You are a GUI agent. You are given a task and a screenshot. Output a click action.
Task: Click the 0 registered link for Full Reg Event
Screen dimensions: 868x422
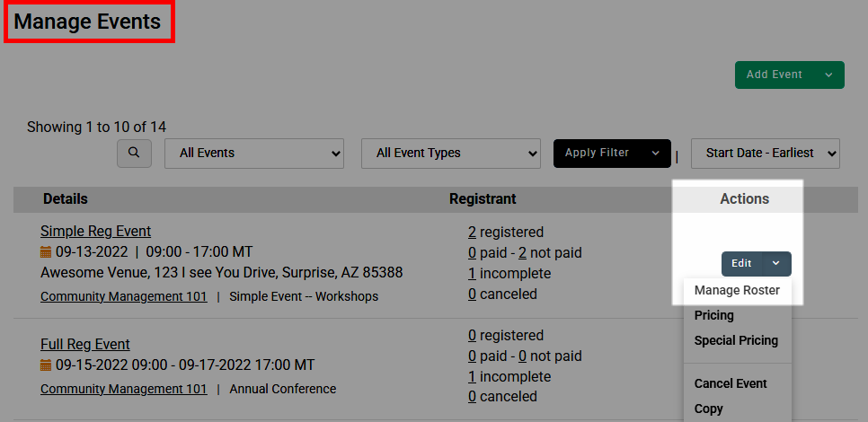coord(472,335)
